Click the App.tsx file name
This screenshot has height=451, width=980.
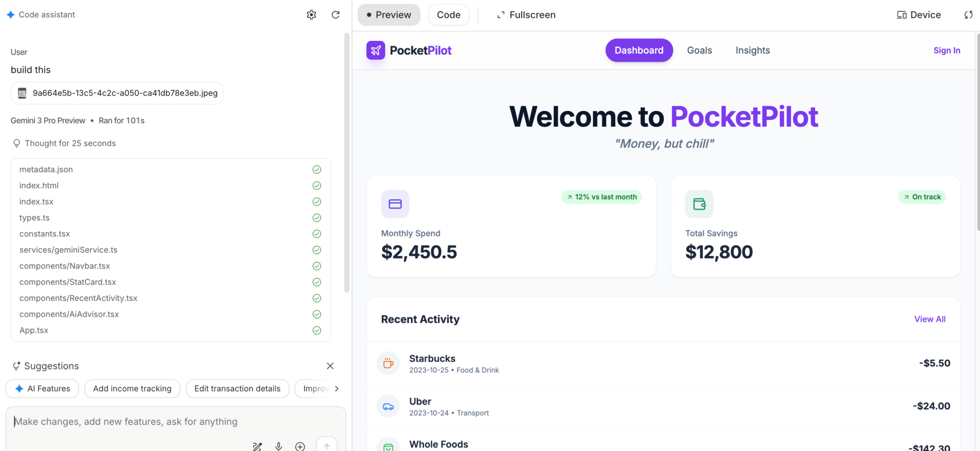coord(34,330)
